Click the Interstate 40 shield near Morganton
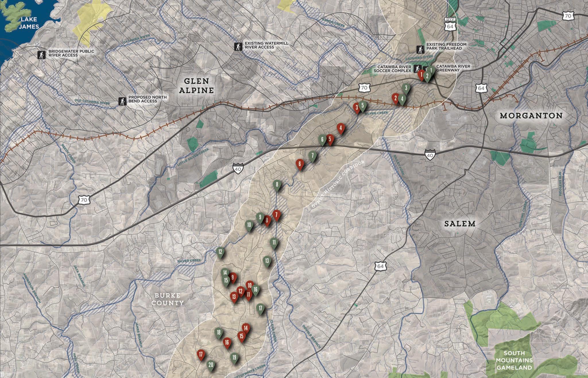Screen dimensions: 588x378 (x=430, y=155)
